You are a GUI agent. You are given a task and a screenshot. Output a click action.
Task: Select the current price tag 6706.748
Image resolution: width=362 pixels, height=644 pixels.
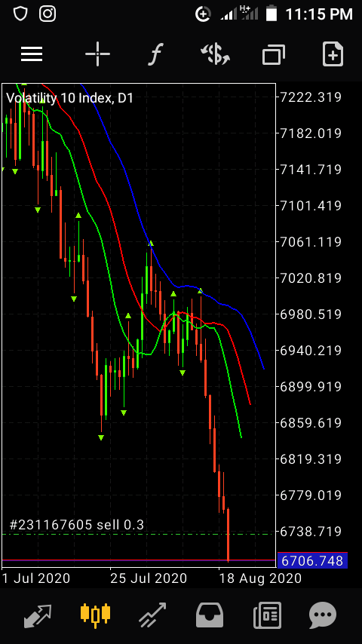(313, 560)
